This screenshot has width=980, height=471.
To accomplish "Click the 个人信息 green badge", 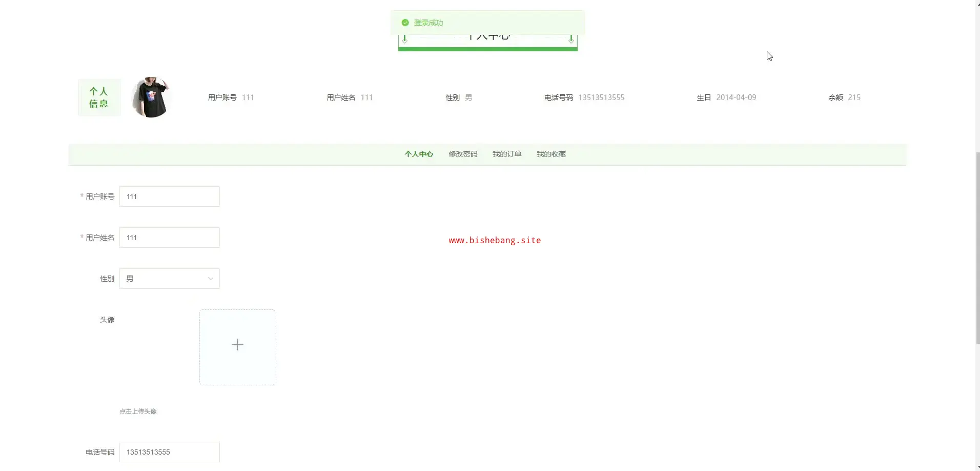I will point(99,97).
